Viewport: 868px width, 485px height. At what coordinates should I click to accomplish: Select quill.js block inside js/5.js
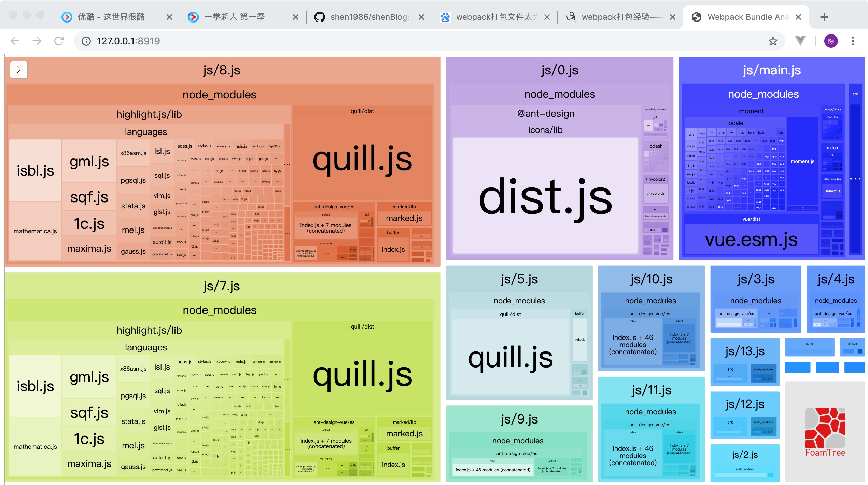510,357
